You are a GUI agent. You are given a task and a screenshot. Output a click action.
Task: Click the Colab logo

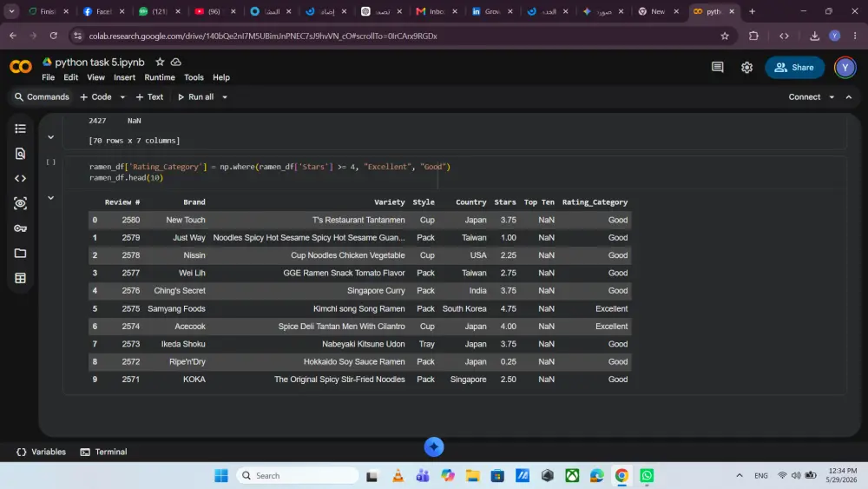[21, 67]
